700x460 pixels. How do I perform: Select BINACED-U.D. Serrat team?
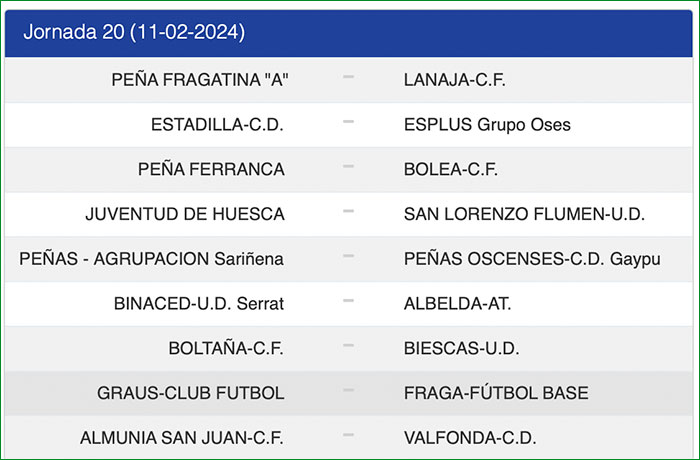tap(199, 304)
